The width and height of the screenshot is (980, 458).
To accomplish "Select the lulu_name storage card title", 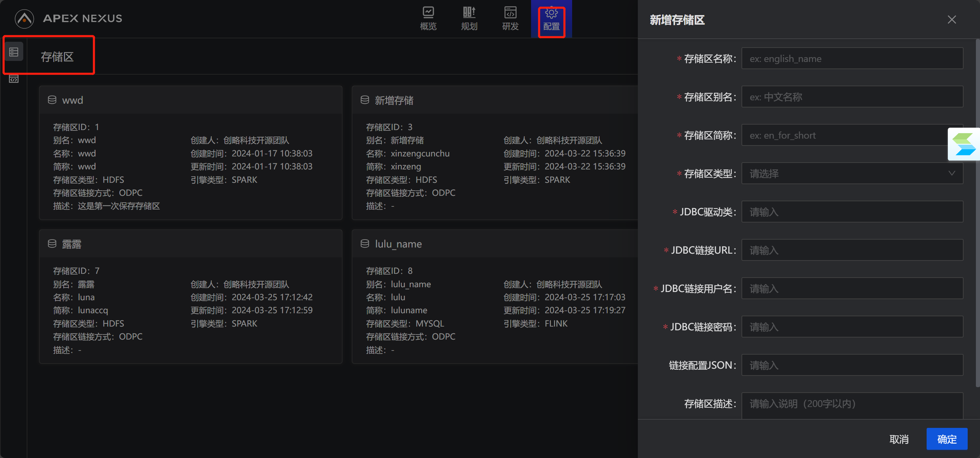I will (398, 244).
